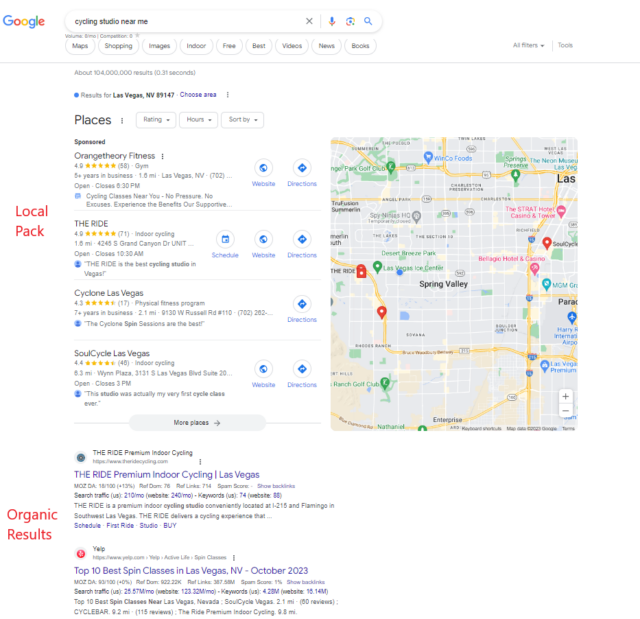
Task: Select THE RIDE pin on map
Action: pos(361,271)
